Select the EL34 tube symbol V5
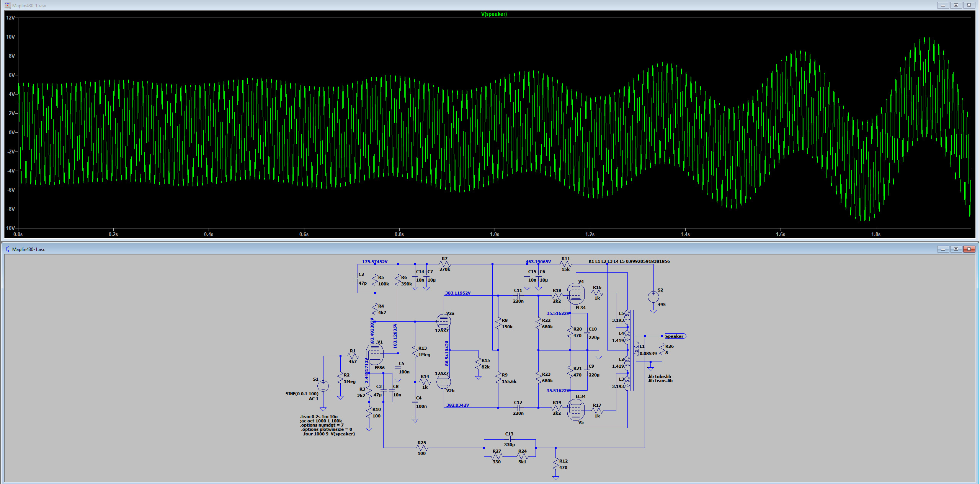The width and height of the screenshot is (980, 484). coord(575,409)
